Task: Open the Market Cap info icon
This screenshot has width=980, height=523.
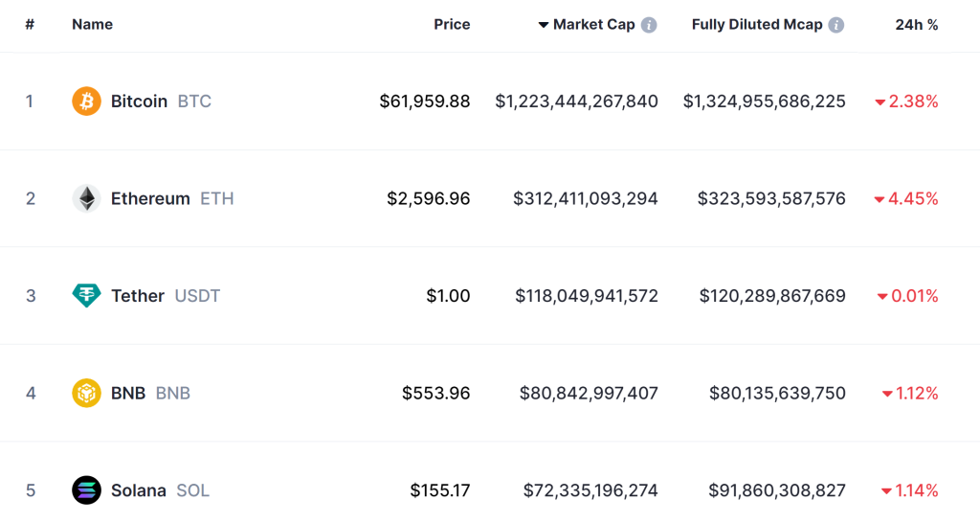Action: (x=649, y=25)
